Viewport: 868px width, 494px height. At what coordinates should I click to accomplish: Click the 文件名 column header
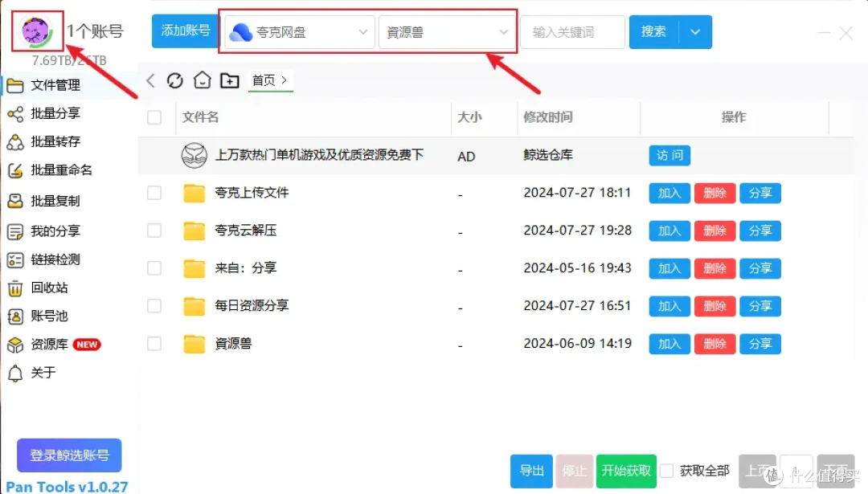click(200, 117)
